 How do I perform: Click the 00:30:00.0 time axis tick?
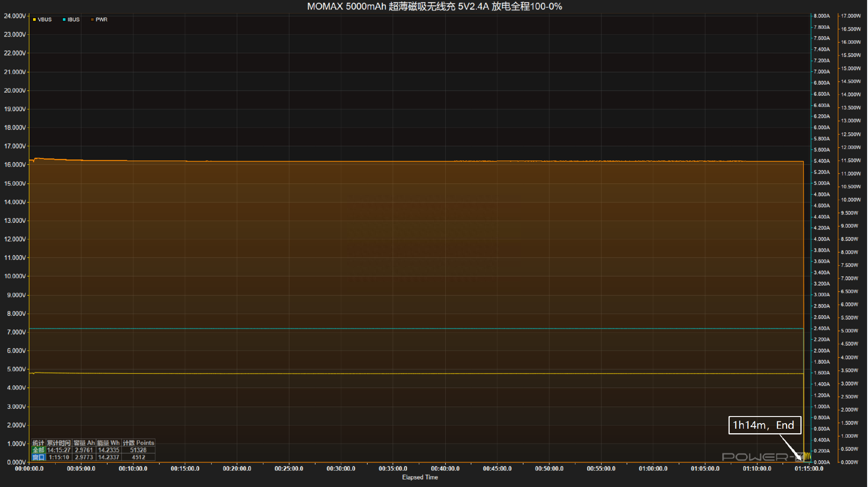coord(341,468)
